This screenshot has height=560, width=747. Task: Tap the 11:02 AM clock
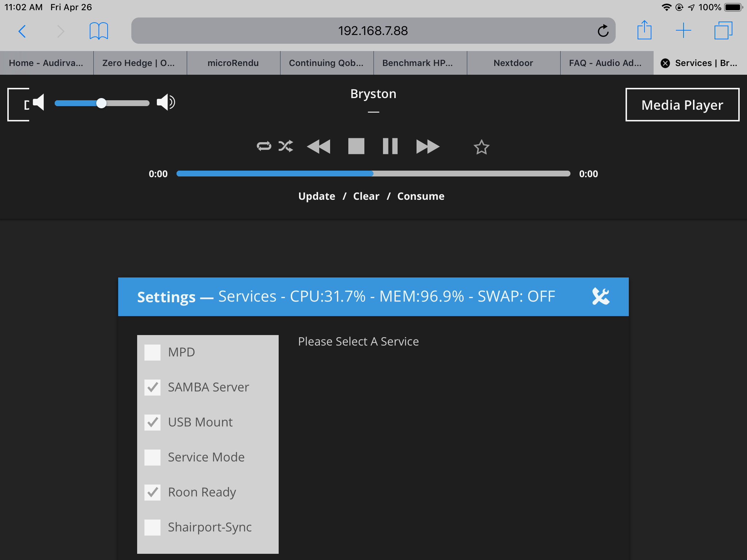(23, 7)
